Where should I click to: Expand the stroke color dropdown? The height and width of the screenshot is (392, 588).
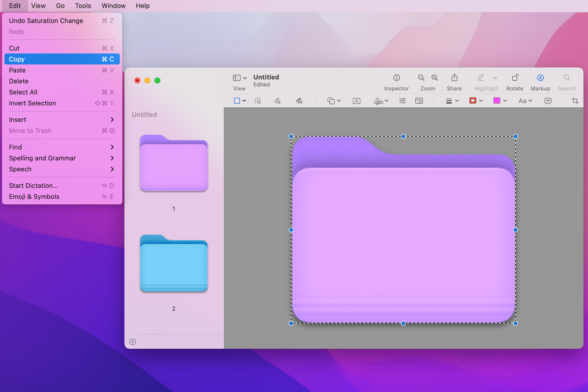481,101
